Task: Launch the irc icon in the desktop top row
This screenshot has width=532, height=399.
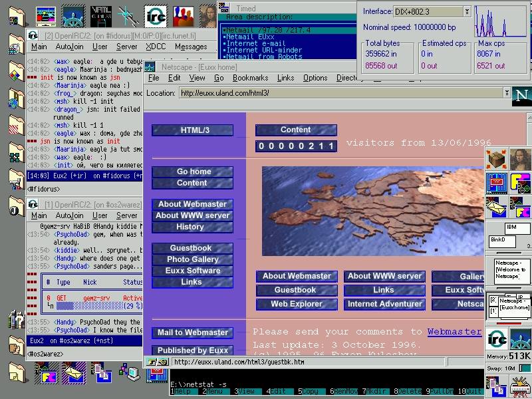Action: pyautogui.click(x=156, y=16)
